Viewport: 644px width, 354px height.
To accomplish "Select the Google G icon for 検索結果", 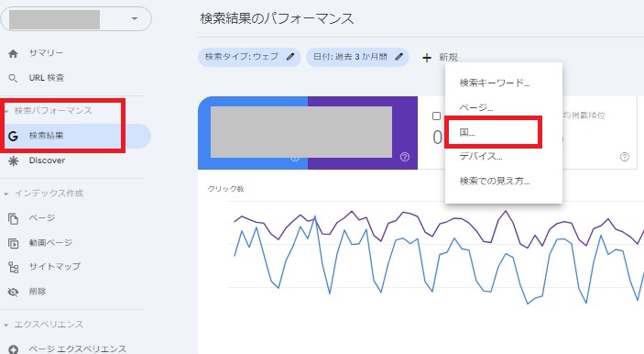I will [x=13, y=136].
